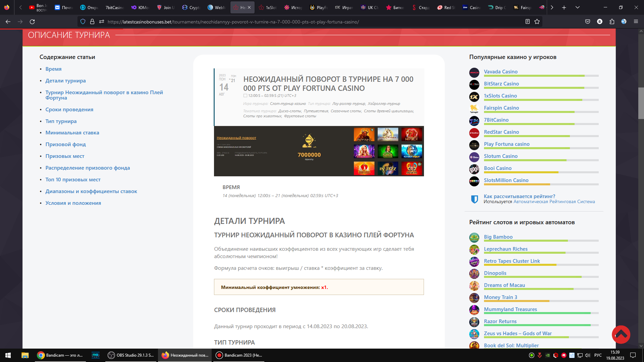Switch to the 7bitCasino tab
This screenshot has width=644, height=362.
pos(114,7)
